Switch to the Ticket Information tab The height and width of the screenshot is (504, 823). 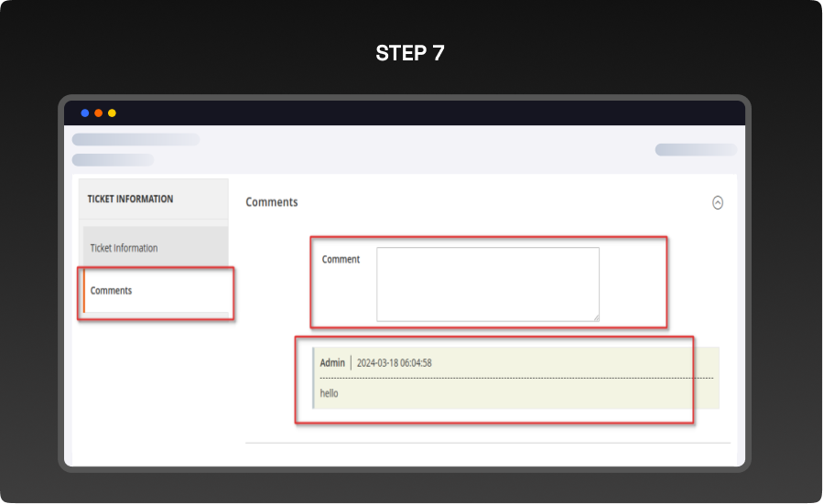pyautogui.click(x=124, y=248)
